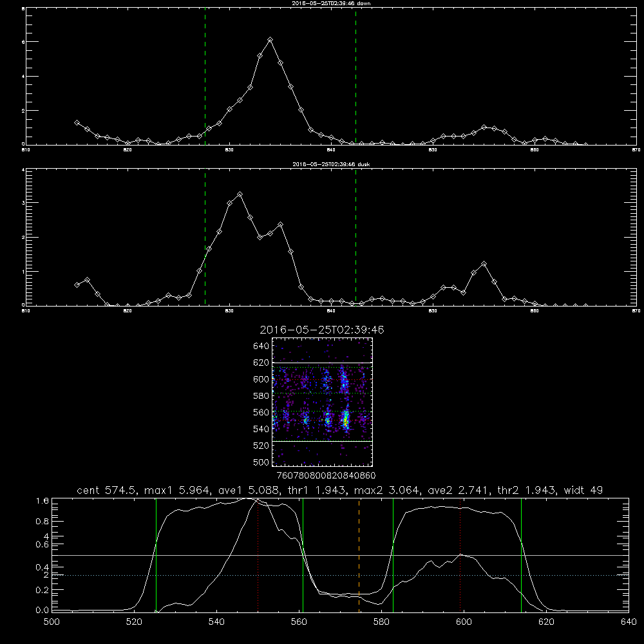Click the spectrogram title 2016-05-25T02:39:46
This screenshot has width=644, height=644.
(x=322, y=330)
